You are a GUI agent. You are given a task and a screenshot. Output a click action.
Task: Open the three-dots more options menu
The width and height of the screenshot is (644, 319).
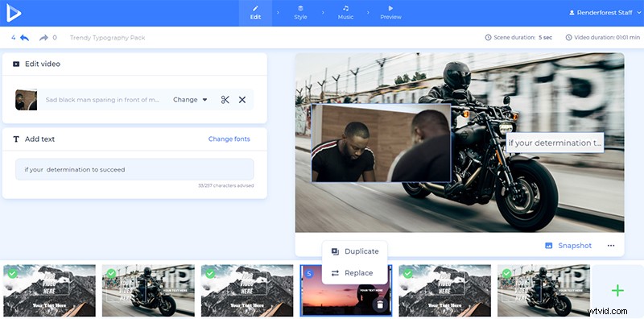[611, 246]
